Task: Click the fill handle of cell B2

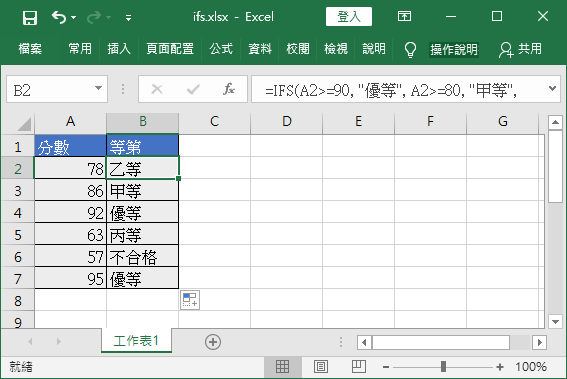Action: [178, 178]
